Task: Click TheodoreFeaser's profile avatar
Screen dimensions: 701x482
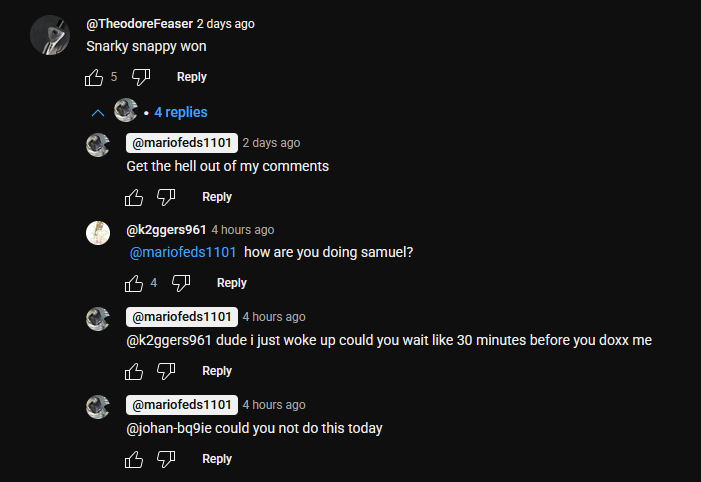Action: [x=49, y=36]
